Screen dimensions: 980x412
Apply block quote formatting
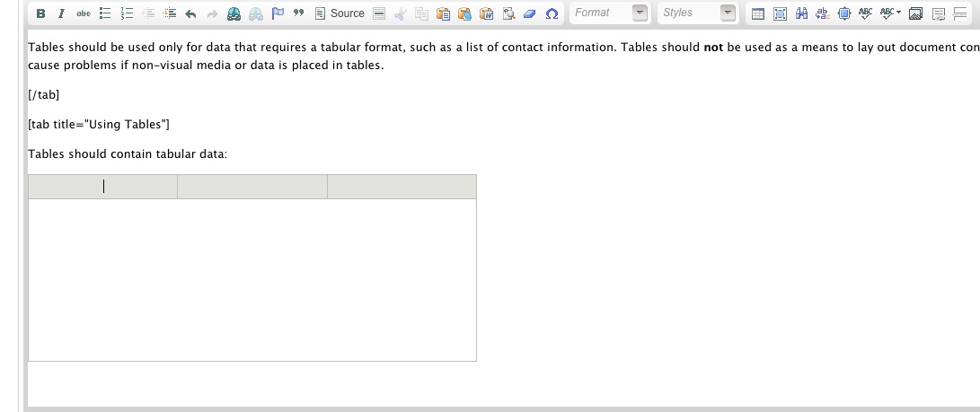pos(298,13)
